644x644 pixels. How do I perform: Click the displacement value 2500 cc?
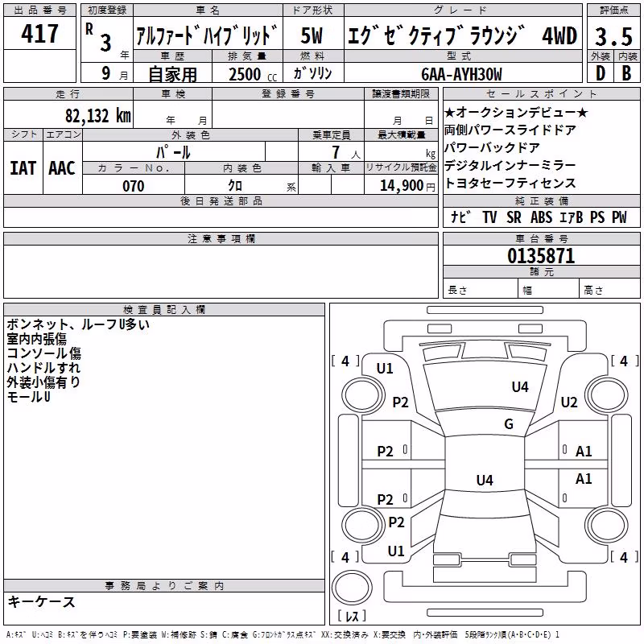click(253, 74)
